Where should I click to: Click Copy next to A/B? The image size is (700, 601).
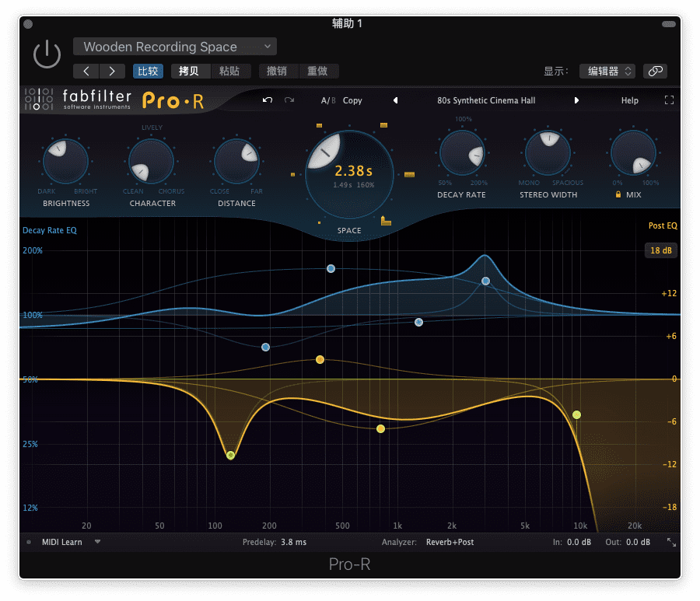352,100
